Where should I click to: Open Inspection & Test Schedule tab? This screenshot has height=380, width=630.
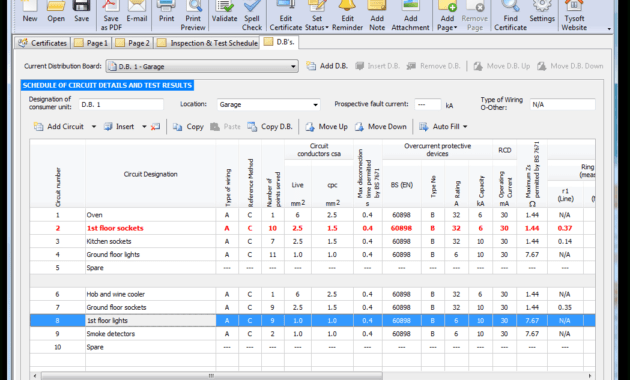tap(207, 43)
